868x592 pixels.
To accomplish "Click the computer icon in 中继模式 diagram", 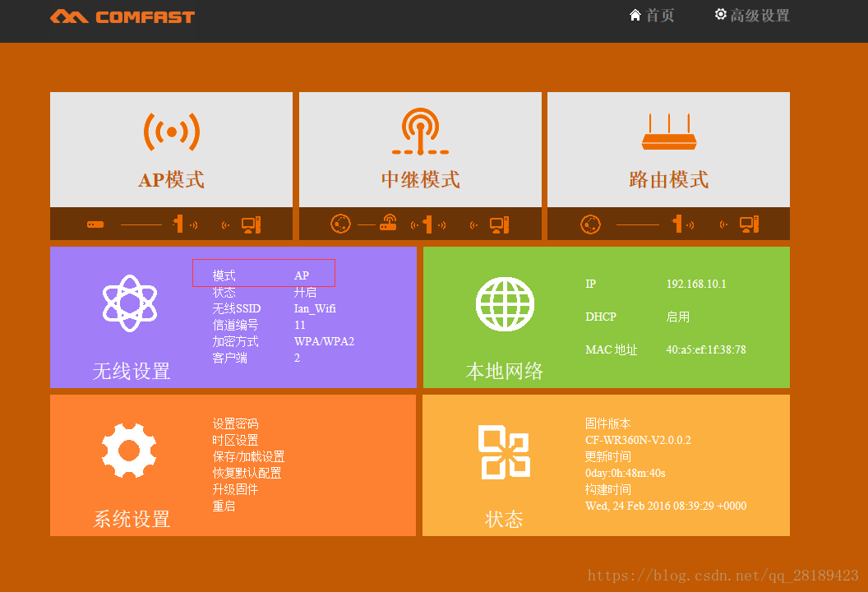I will pos(499,224).
